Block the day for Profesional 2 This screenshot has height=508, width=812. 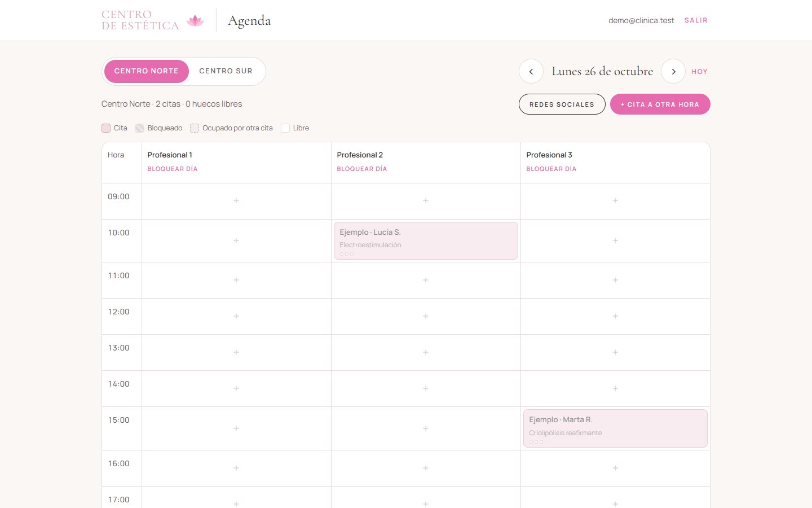coord(362,169)
